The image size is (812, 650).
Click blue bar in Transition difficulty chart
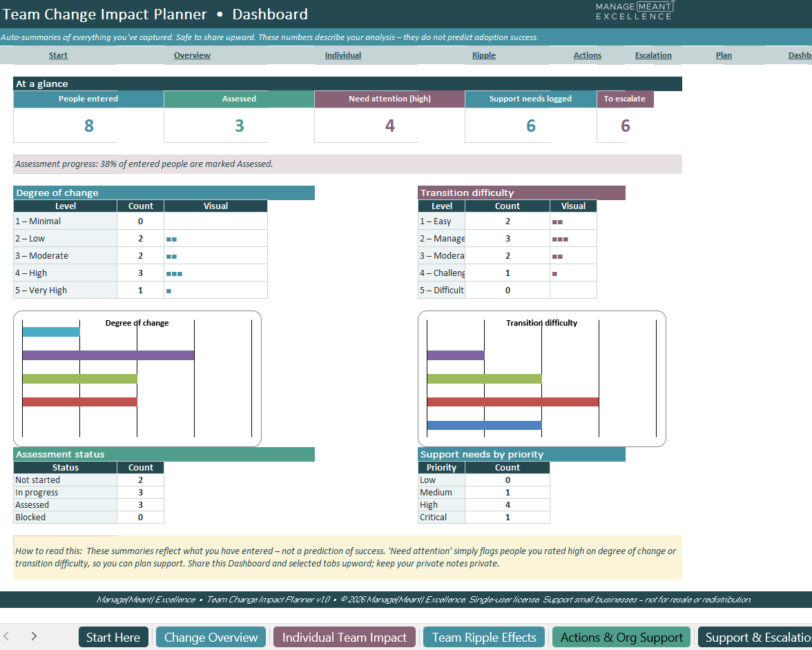[484, 425]
